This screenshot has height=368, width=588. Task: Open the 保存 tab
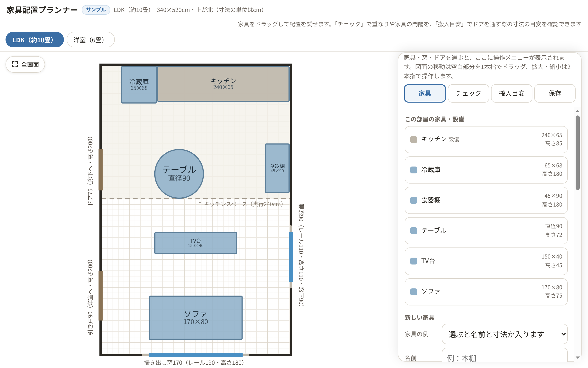click(555, 93)
